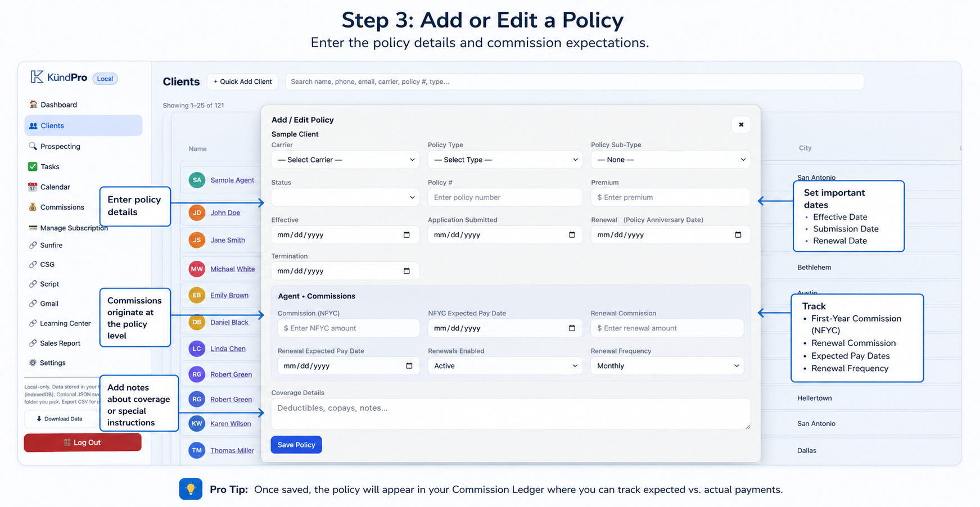Click the Save Policy button

pyautogui.click(x=296, y=445)
